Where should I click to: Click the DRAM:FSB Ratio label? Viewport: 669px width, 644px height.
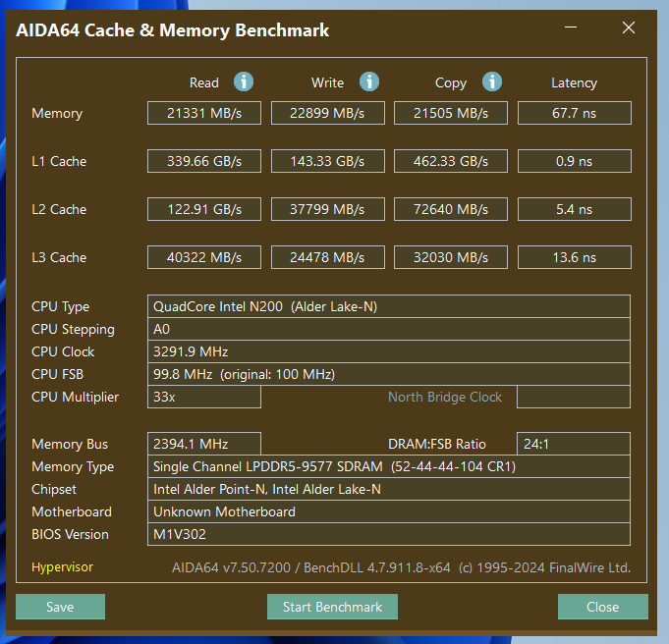point(437,444)
